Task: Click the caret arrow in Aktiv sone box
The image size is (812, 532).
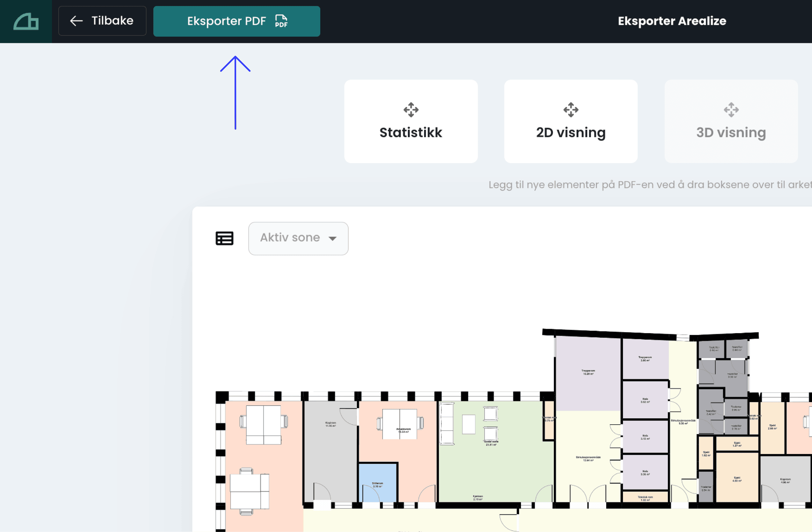Action: click(333, 238)
